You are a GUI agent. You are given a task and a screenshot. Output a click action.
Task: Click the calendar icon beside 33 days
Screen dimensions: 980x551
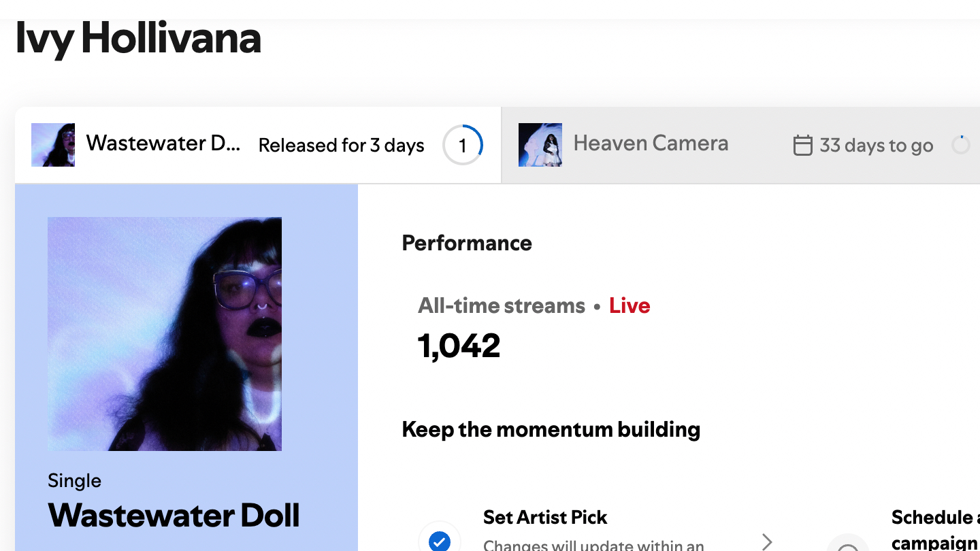point(803,145)
